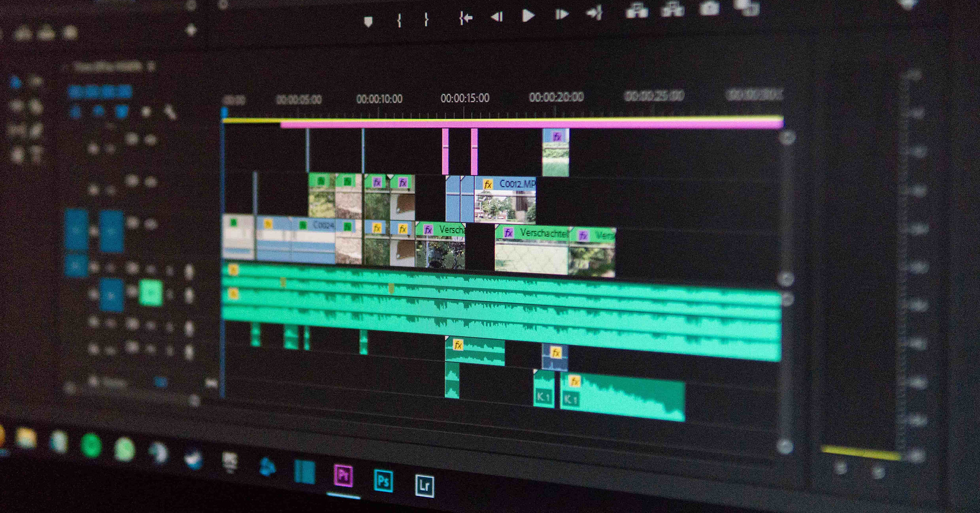Toggle the green Mute button on audio track
The width and height of the screenshot is (980, 513).
point(151,293)
